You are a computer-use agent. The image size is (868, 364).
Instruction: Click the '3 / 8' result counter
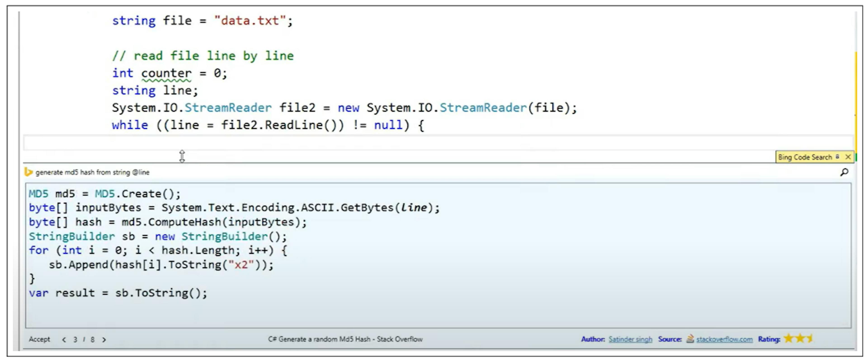coord(84,339)
